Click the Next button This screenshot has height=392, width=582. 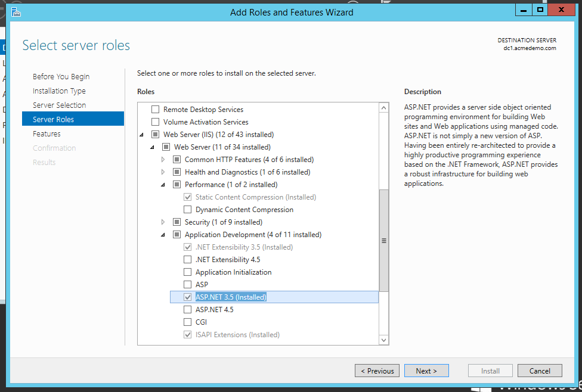click(426, 371)
